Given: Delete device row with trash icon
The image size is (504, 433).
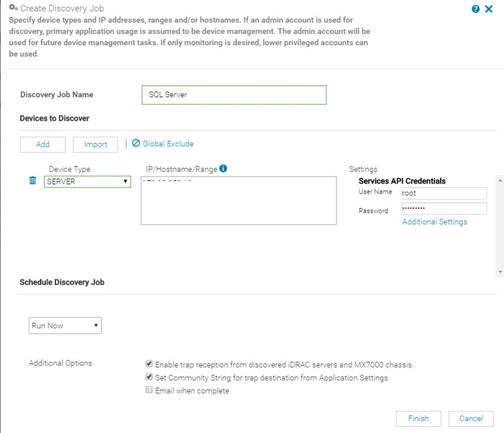Looking at the screenshot, I should click(x=33, y=180).
